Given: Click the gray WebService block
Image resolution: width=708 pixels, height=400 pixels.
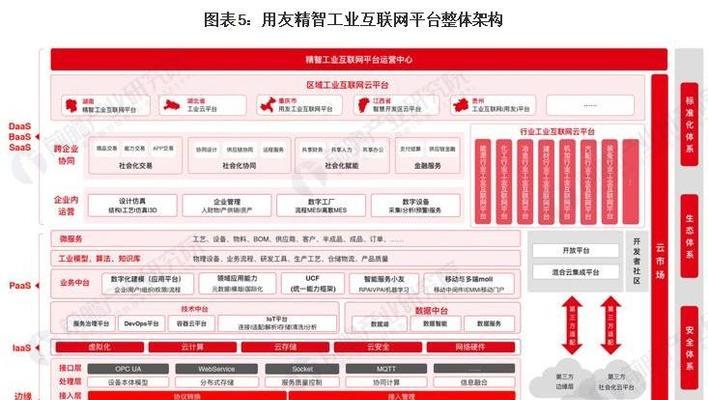Looking at the screenshot, I should click(217, 369).
